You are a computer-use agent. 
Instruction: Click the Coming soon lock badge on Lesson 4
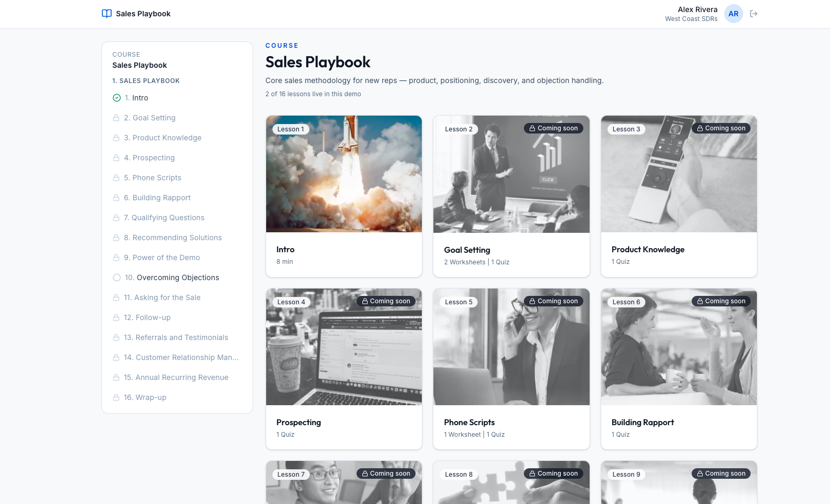pyautogui.click(x=386, y=301)
